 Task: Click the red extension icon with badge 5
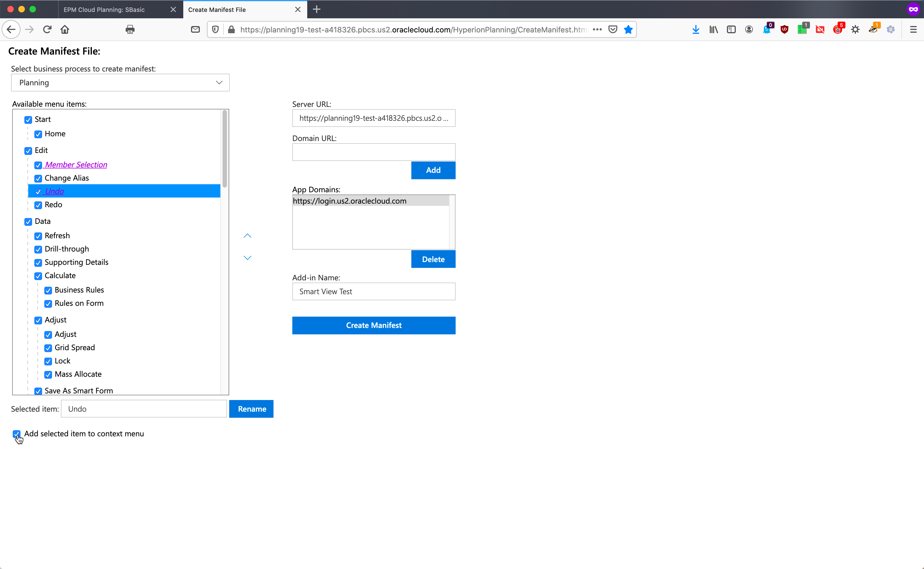pos(838,29)
